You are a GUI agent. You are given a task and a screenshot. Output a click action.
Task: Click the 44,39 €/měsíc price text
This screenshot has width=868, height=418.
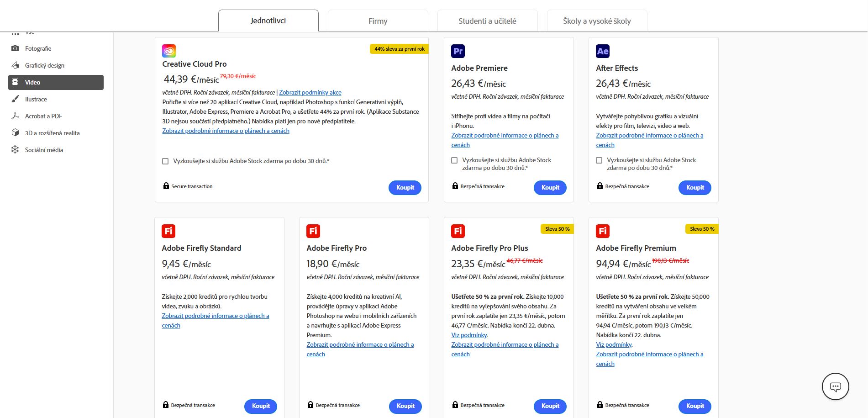191,79
